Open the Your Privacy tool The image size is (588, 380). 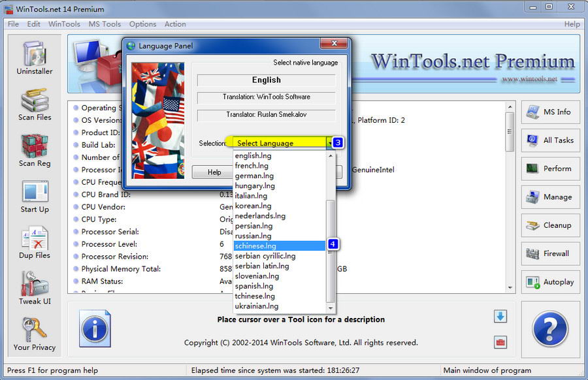click(x=35, y=334)
